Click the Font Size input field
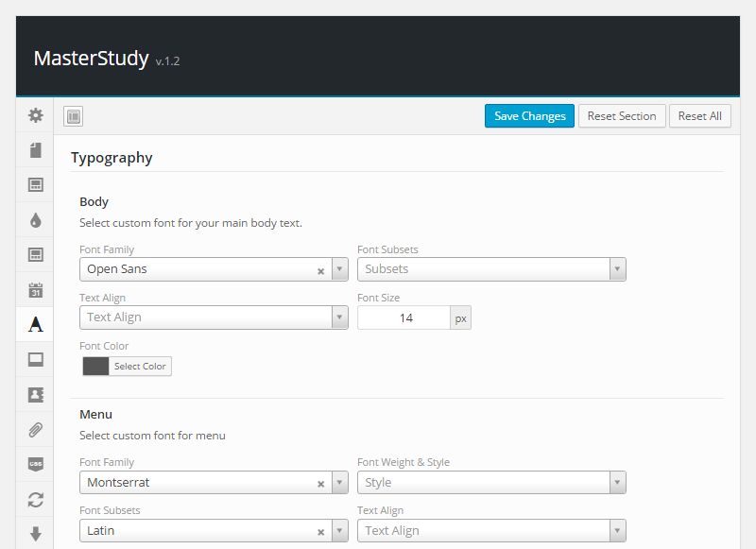756x549 pixels. click(404, 318)
